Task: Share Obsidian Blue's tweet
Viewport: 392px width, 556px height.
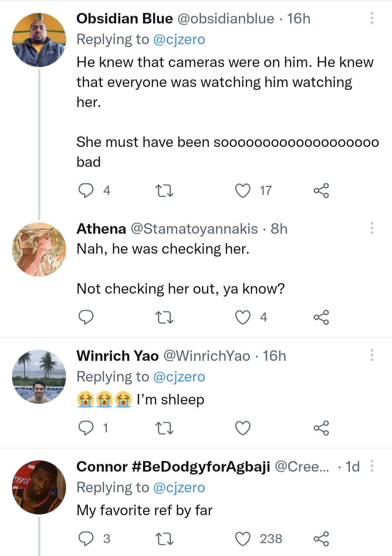Action: [321, 190]
